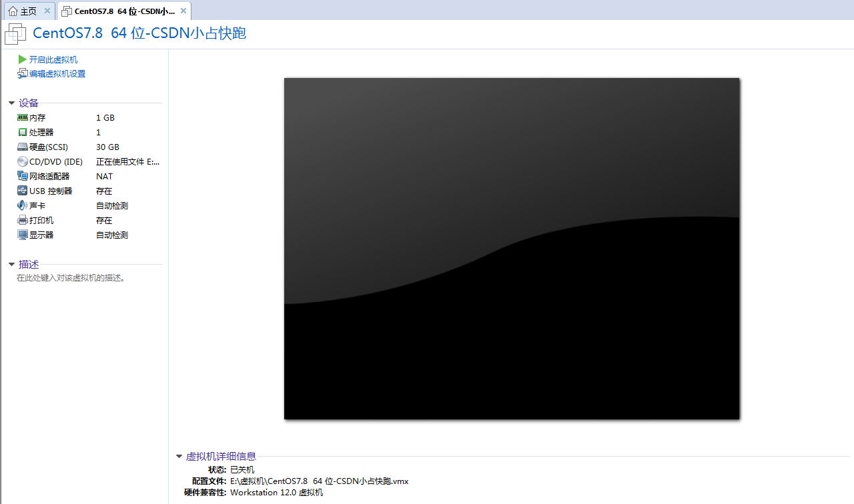Screen dimensions: 854x504
Task: Click the VM icon beside the CentOS7.8 title
Action: pos(15,33)
